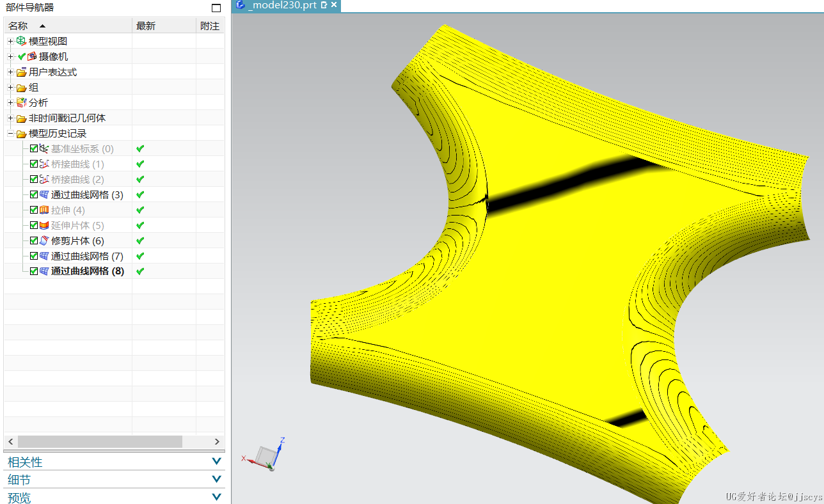The image size is (824, 504).
Task: Click the 模型历史记录 folder icon
Action: coord(21,134)
